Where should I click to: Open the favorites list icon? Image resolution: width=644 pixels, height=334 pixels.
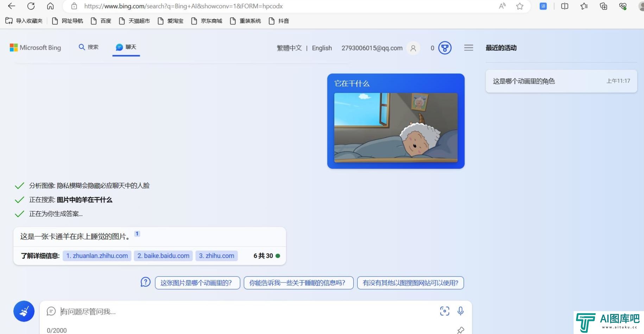584,6
